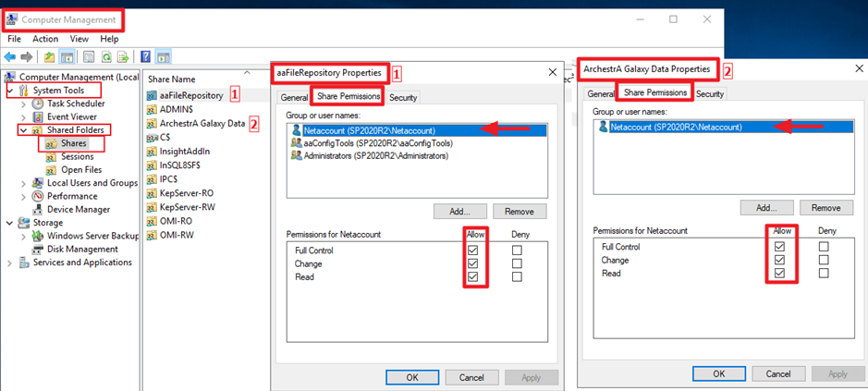Open the View menu
Image resolution: width=868 pixels, height=391 pixels.
point(79,39)
